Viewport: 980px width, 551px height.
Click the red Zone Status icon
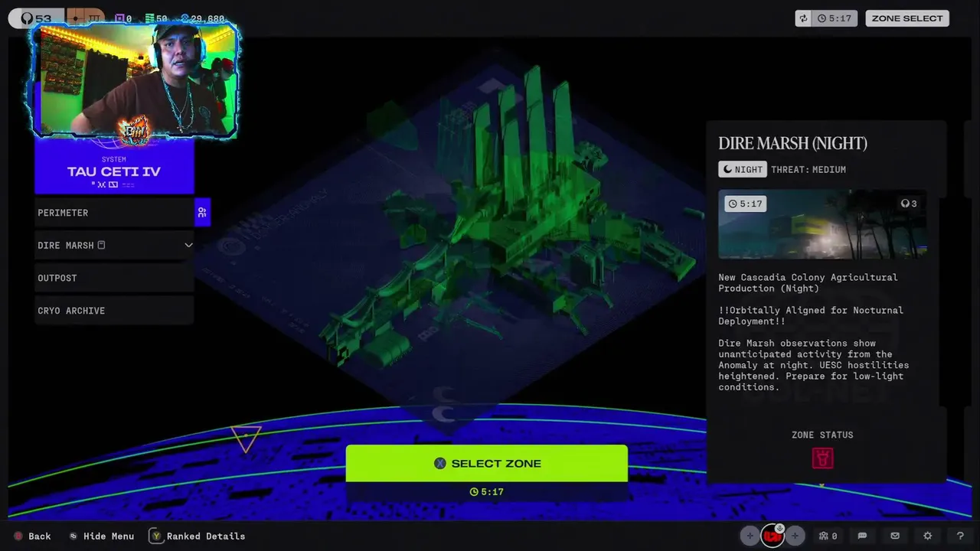click(x=822, y=458)
